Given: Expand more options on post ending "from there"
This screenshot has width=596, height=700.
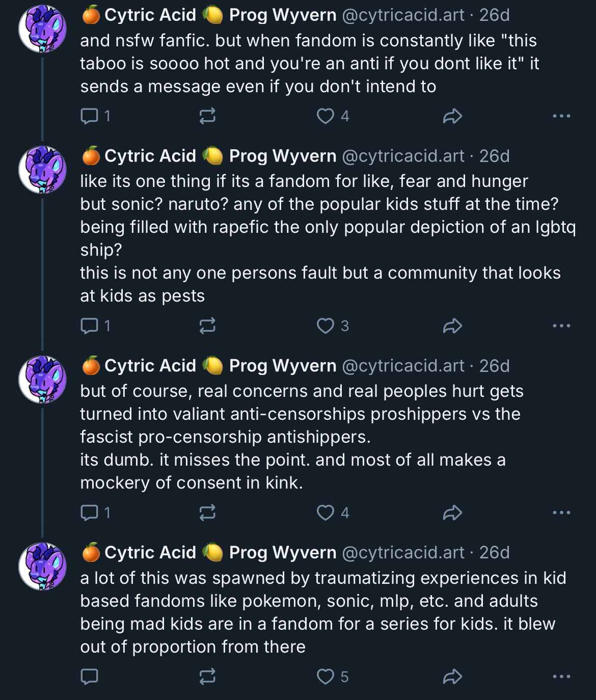Looking at the screenshot, I should coord(561,677).
